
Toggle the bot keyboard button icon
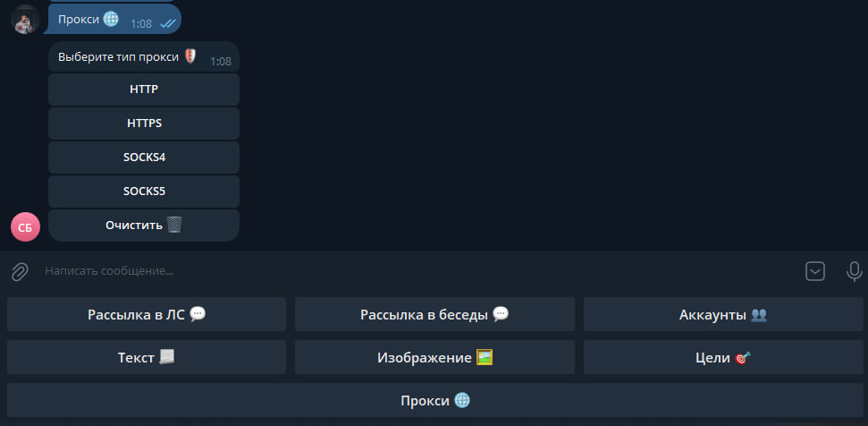point(815,271)
